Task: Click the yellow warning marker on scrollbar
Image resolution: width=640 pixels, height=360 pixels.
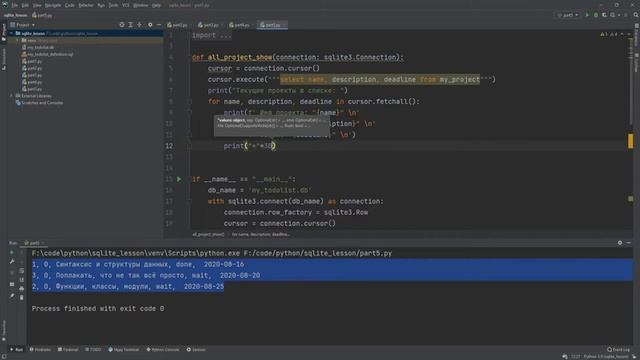Action: (x=631, y=141)
